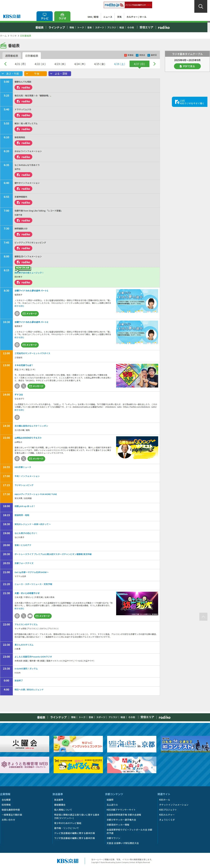The width and height of the screenshot is (210, 868).
Task: Open ミキの兄弟でんぱ! program image
Action: [137, 375]
